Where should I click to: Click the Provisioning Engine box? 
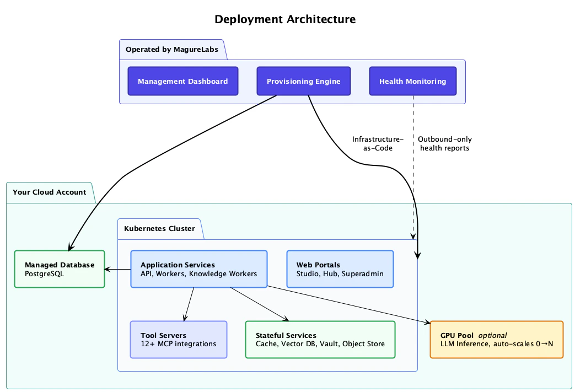pos(303,80)
